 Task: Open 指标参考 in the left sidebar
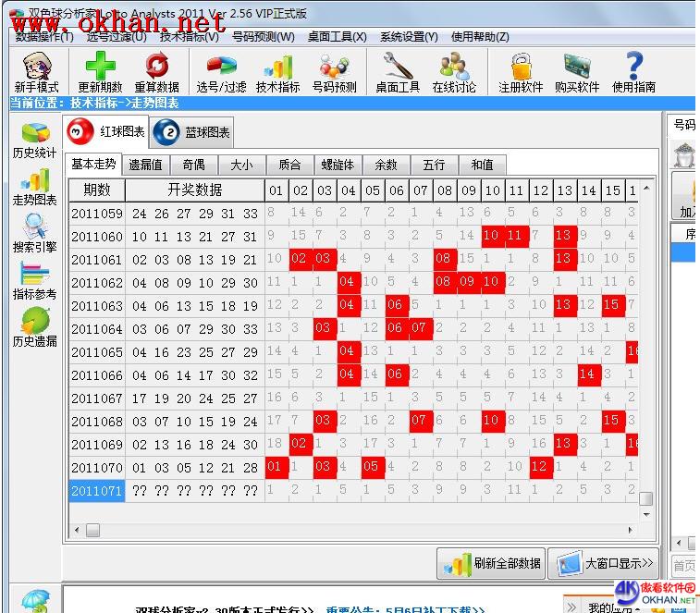click(x=35, y=281)
